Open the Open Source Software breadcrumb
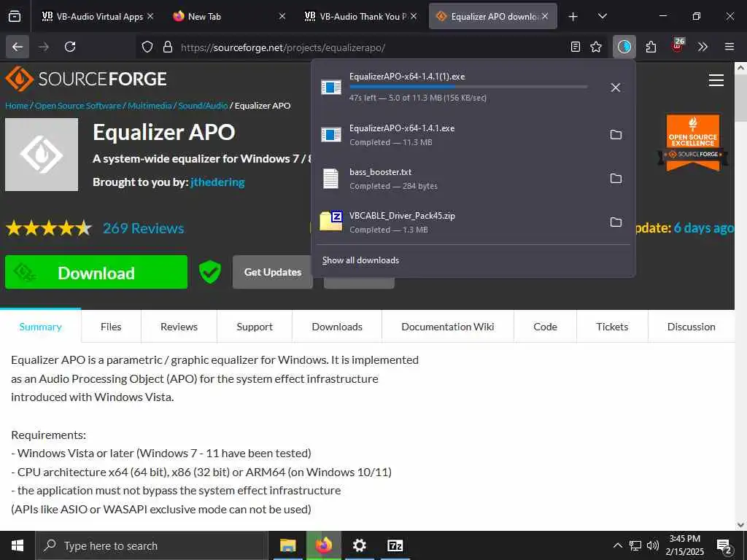The height and width of the screenshot is (560, 747). click(78, 106)
